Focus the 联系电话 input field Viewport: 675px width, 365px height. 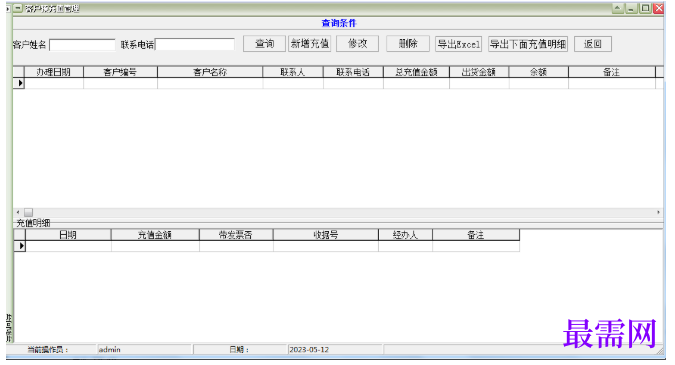[195, 44]
